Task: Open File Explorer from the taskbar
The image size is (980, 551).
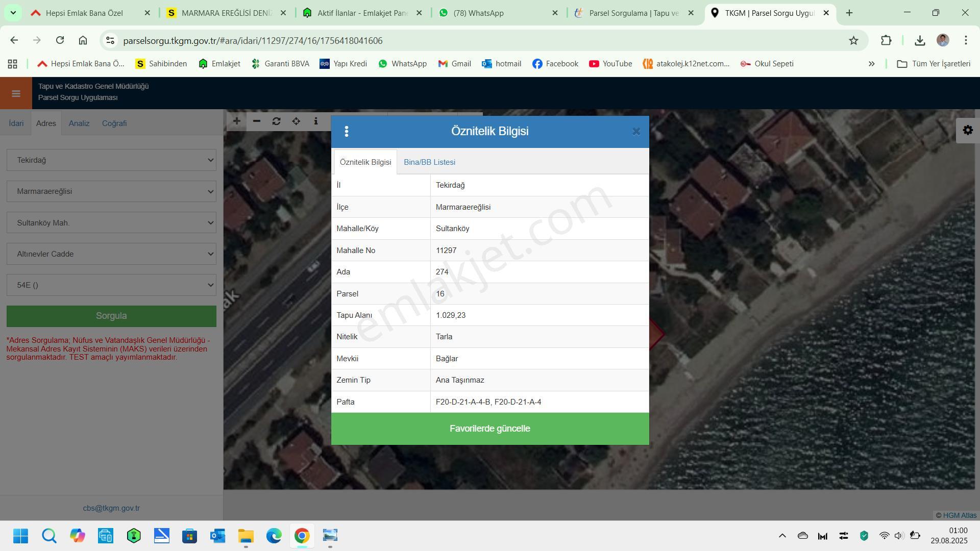Action: 246,536
